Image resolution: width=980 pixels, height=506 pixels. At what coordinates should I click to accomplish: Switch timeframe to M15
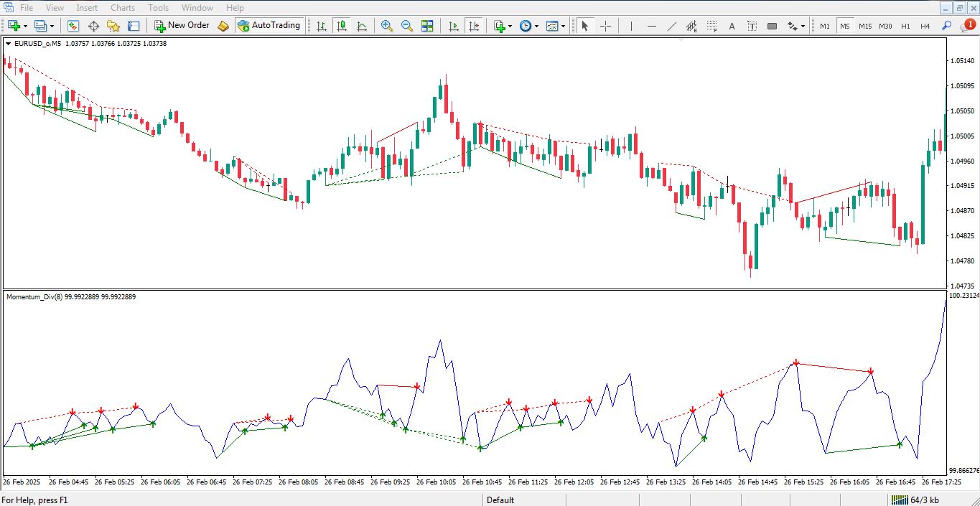click(865, 26)
